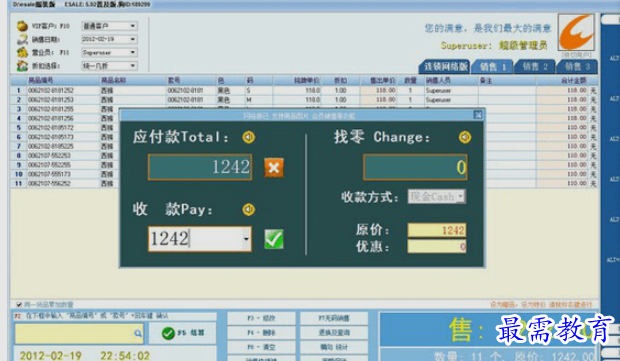This screenshot has width=620, height=361.
Task: Confirm payment with the green checkmark
Action: [274, 239]
